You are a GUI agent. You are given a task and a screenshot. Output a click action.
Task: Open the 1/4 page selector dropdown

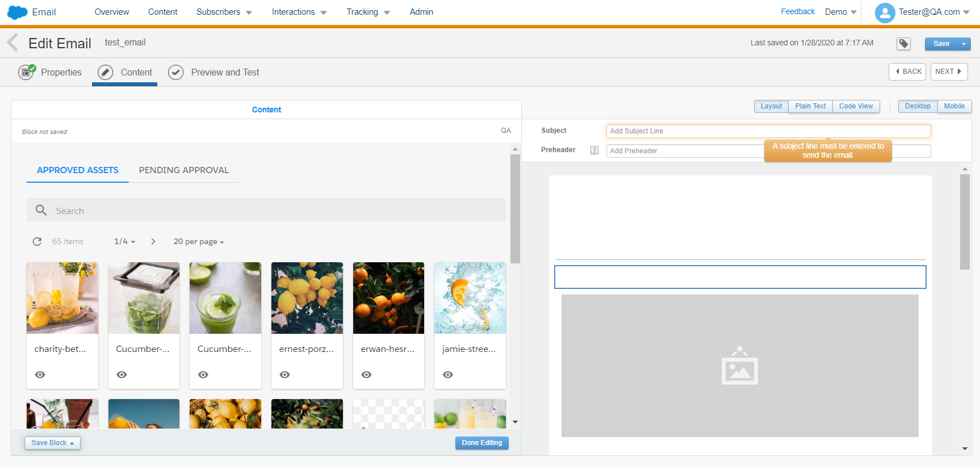125,241
